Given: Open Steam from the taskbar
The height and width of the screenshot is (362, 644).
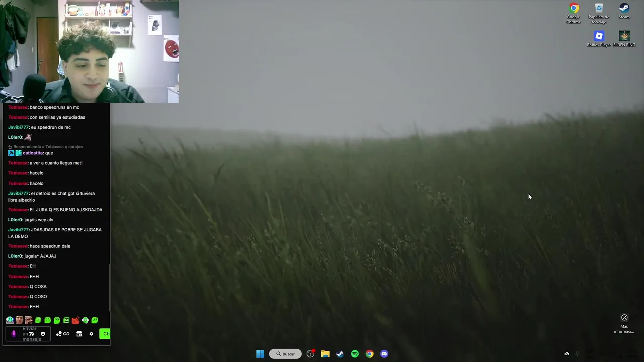Looking at the screenshot, I should pos(340,354).
